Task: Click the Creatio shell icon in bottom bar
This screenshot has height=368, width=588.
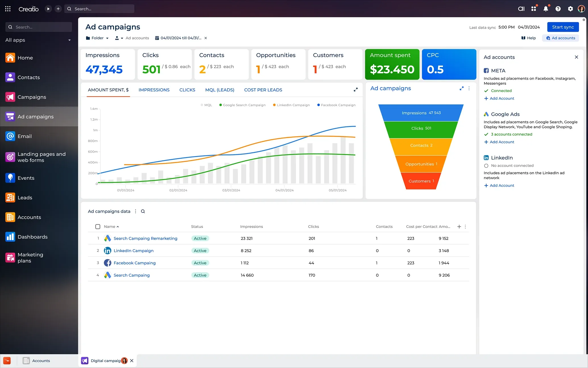Action: pos(7,361)
